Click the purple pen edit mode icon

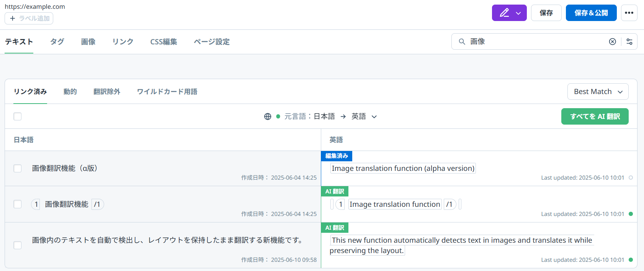coord(504,13)
